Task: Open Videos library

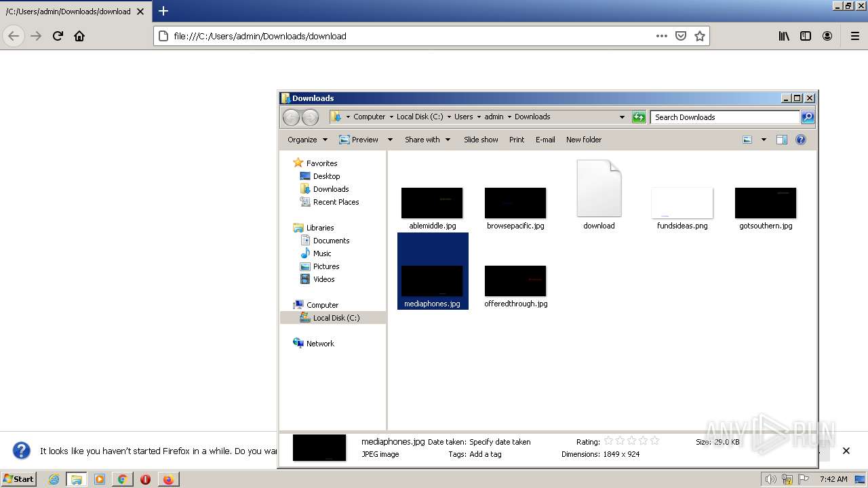Action: point(323,279)
